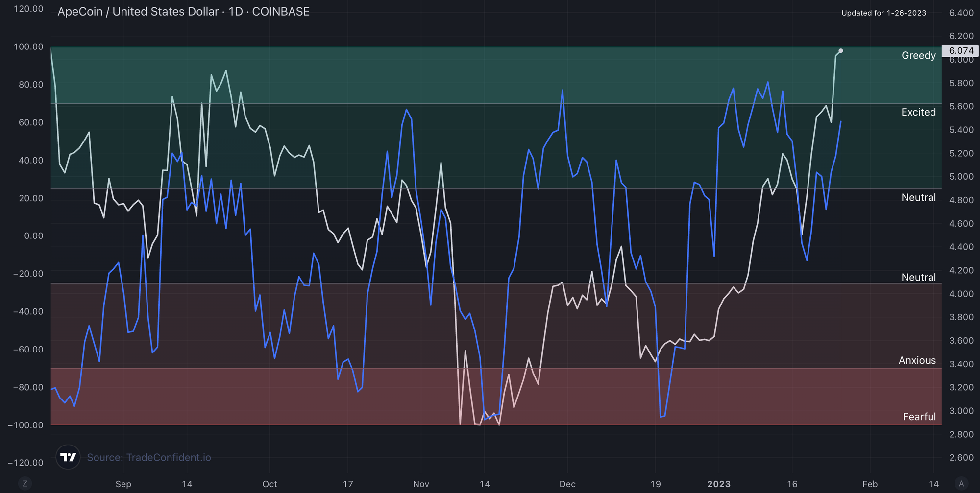The image size is (980, 493).
Task: Click the TradingView logo icon
Action: [x=68, y=457]
